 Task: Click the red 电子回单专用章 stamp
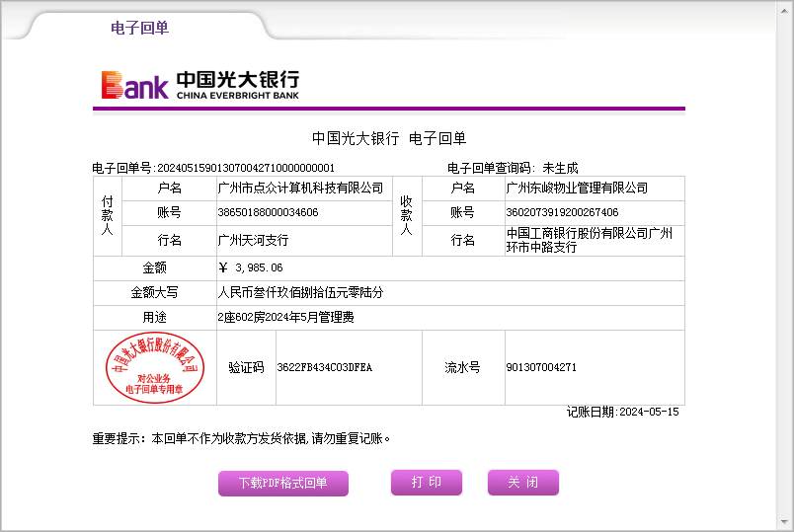155,367
